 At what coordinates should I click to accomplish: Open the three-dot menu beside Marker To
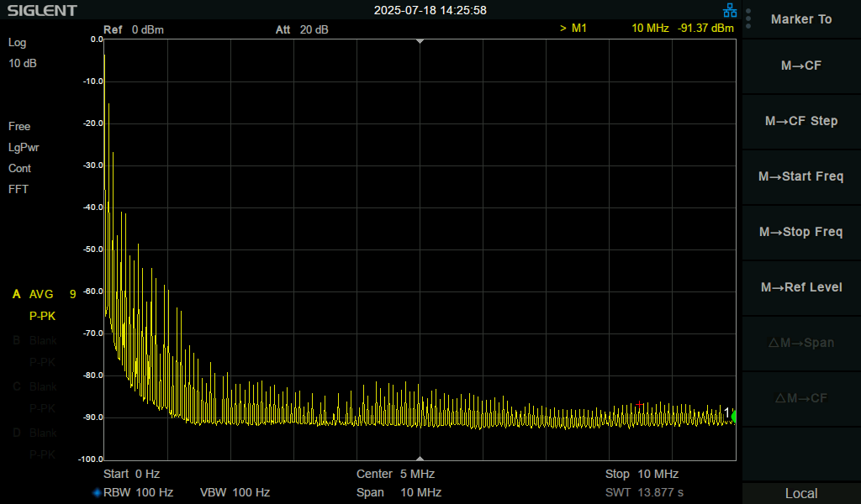pos(748,18)
